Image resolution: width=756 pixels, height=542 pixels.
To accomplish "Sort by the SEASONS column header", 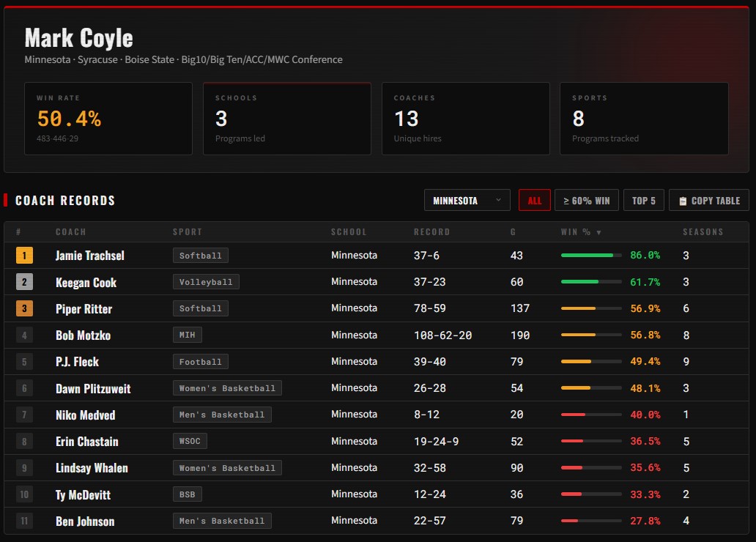I will click(703, 232).
